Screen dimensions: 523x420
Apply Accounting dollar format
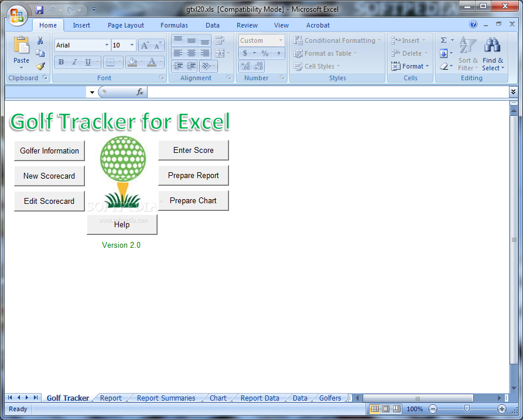click(x=245, y=53)
